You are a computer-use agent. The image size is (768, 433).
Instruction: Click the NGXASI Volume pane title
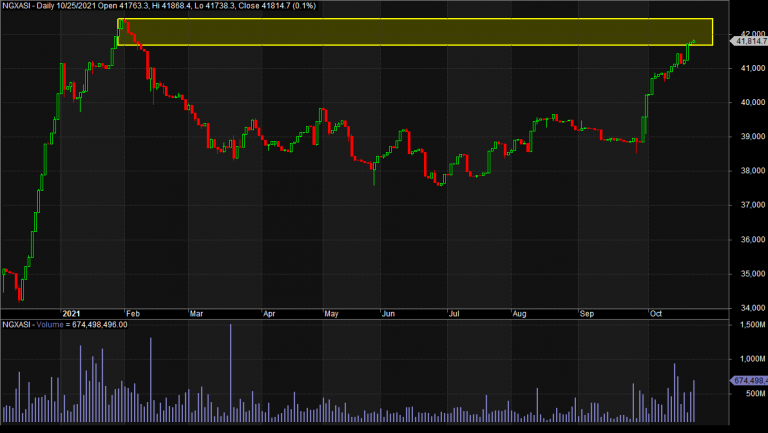pyautogui.click(x=65, y=325)
